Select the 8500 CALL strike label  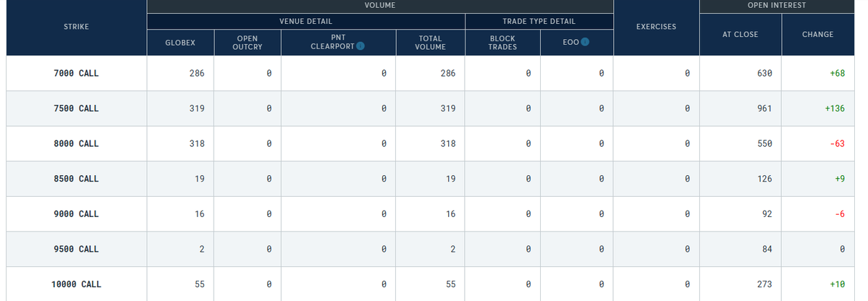(x=76, y=179)
